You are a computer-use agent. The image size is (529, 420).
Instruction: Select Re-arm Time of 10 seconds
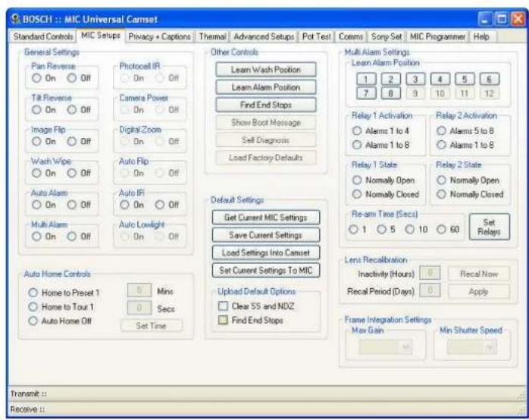tap(409, 230)
